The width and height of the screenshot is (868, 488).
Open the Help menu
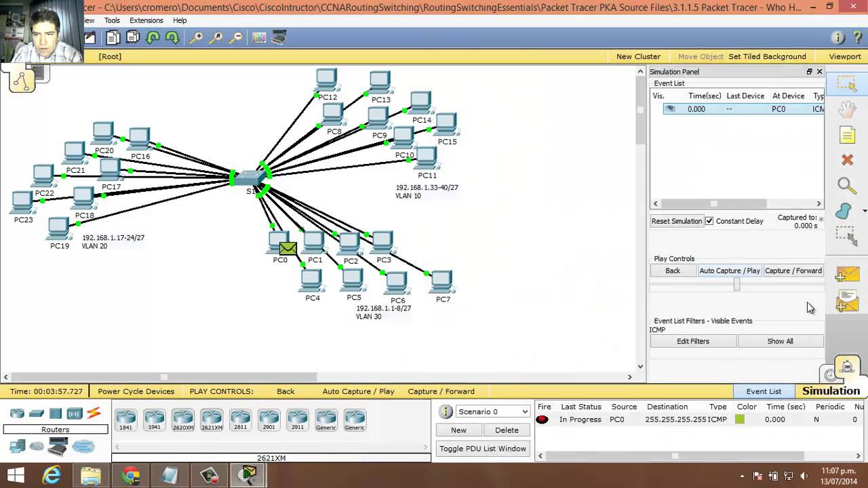pos(180,20)
